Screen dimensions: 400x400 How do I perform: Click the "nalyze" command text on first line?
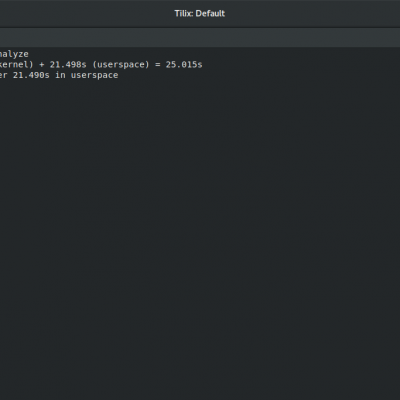pyautogui.click(x=14, y=54)
